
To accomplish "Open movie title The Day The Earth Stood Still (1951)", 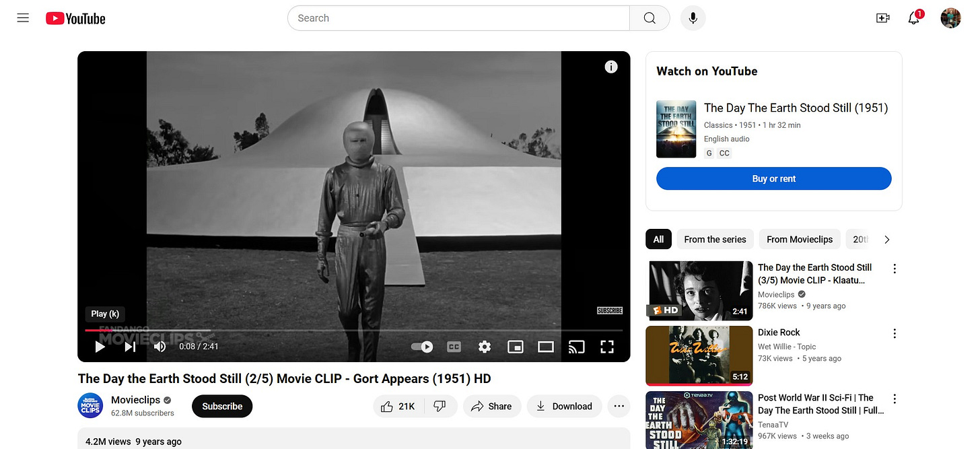I will point(796,108).
